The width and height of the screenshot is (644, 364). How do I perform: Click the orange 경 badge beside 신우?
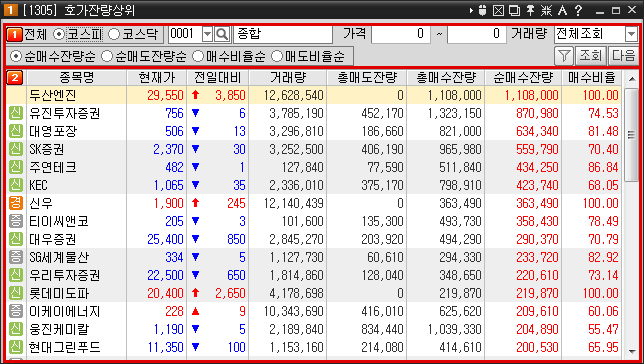(x=16, y=203)
